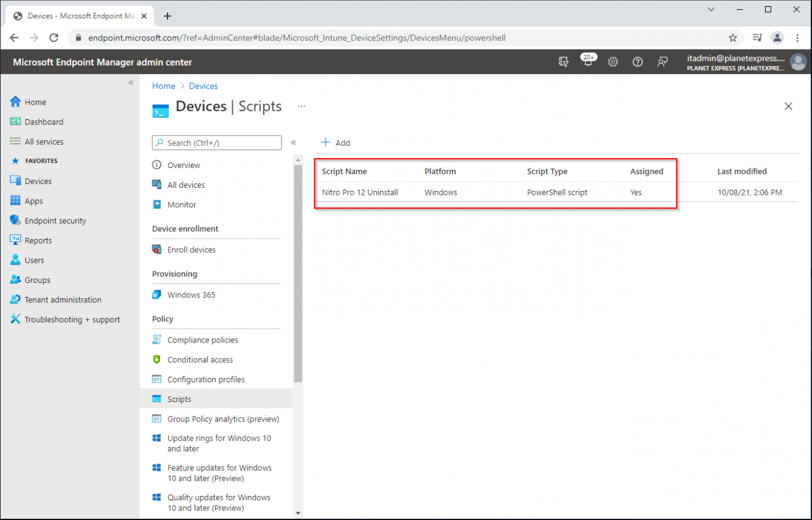Click the Assigned column header
Viewport: 812px width, 520px height.
646,171
